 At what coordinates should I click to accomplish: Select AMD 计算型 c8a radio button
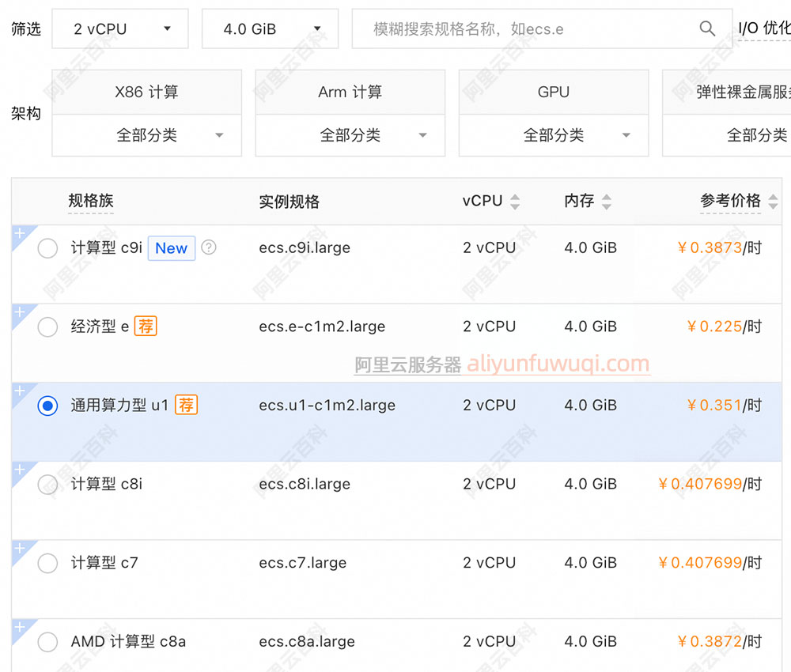coord(47,642)
